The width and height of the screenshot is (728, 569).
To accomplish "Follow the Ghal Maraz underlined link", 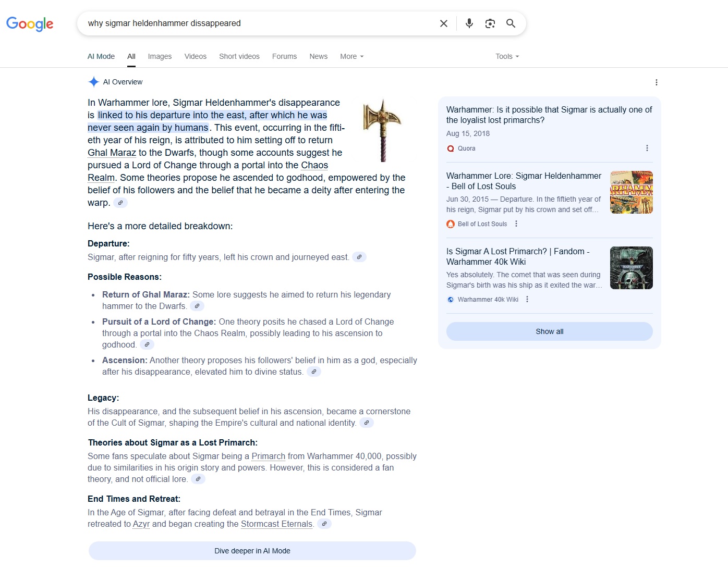I will click(112, 153).
